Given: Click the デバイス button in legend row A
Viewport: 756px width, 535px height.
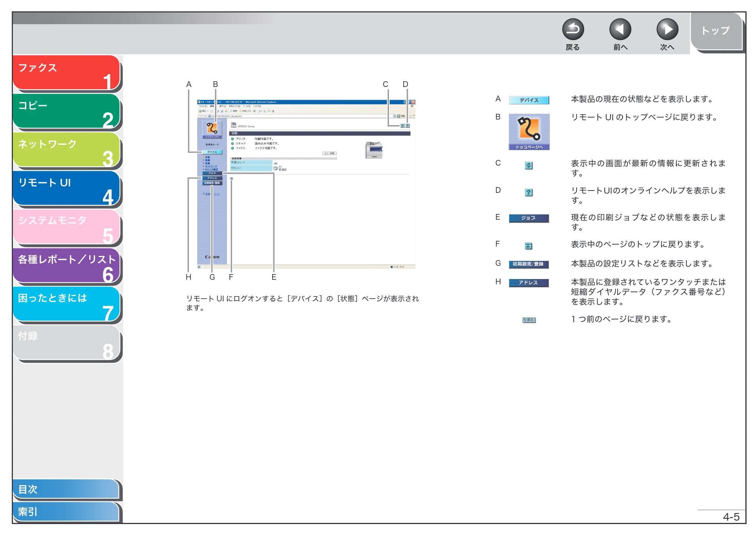Looking at the screenshot, I should 529,100.
